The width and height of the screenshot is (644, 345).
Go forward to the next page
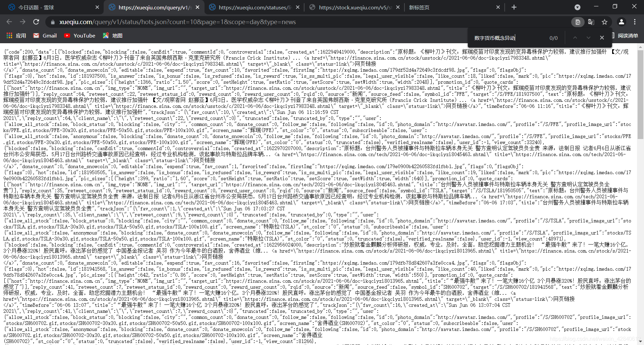[x=22, y=22]
